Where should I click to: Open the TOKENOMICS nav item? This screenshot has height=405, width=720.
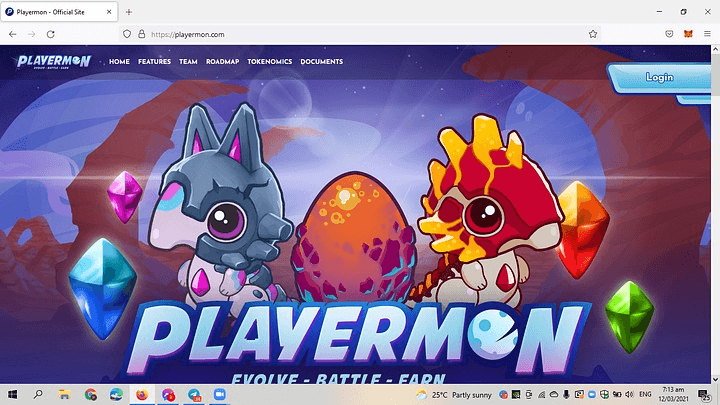click(269, 62)
